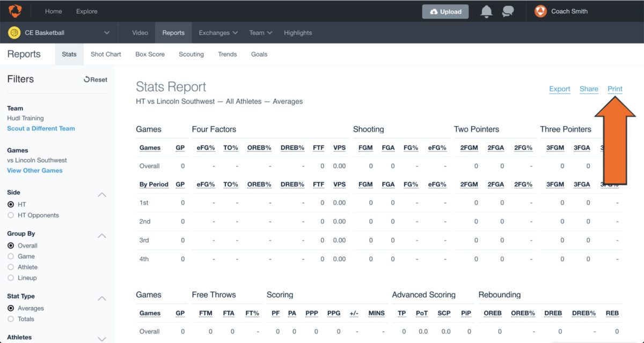Screen dimensions: 644x343
Task: Switch to the Goals tab
Action: coord(259,54)
